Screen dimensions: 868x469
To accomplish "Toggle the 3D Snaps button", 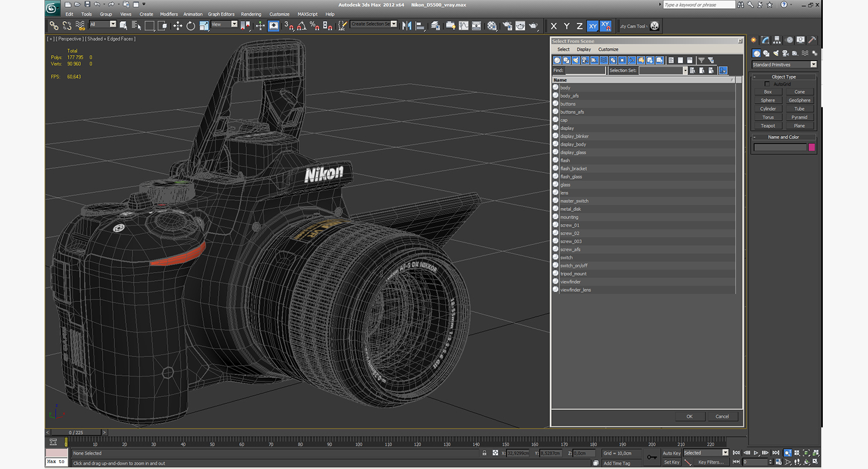I will click(289, 26).
